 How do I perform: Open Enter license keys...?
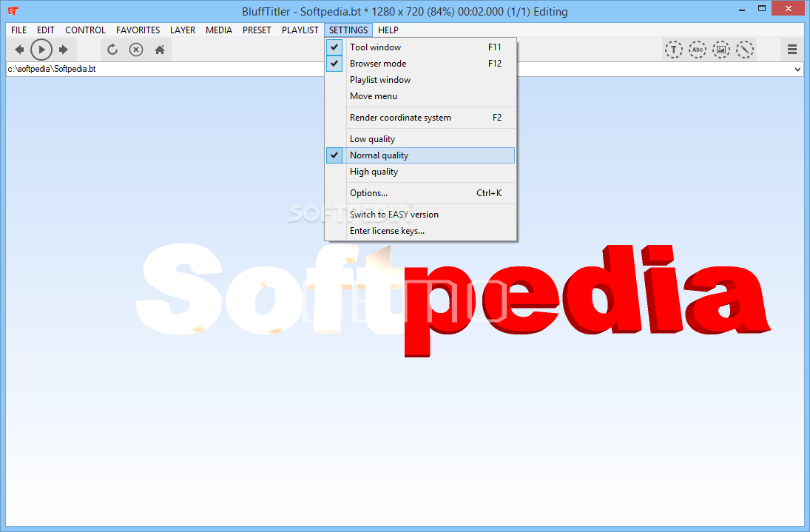[420, 231]
